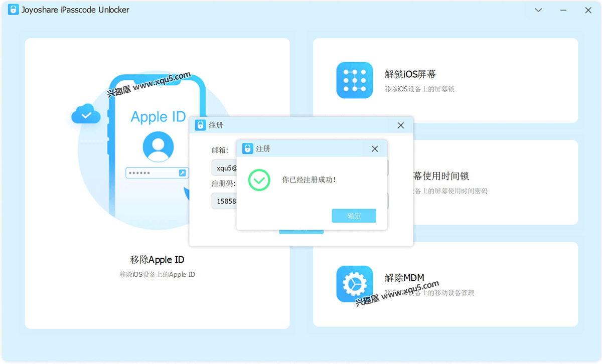Click the key icon in password field illustration

coord(182,173)
